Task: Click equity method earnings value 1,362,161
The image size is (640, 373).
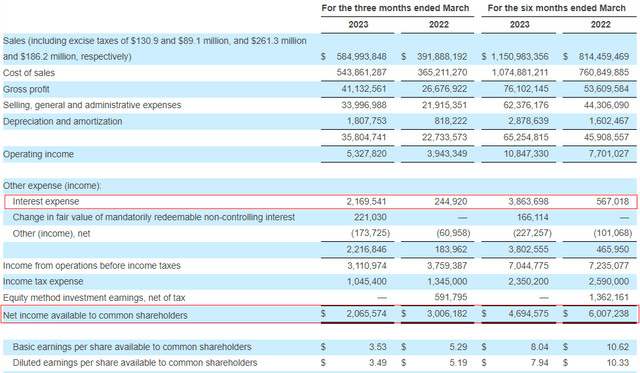Action: [609, 298]
